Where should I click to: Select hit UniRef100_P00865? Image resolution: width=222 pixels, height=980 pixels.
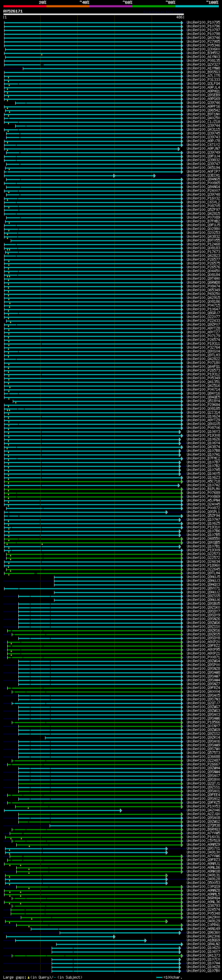click(203, 183)
